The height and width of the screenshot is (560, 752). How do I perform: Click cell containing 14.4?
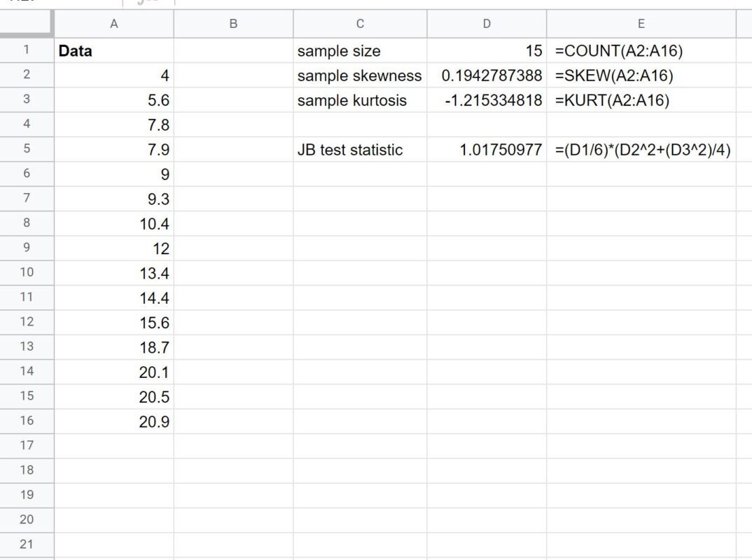(x=114, y=297)
